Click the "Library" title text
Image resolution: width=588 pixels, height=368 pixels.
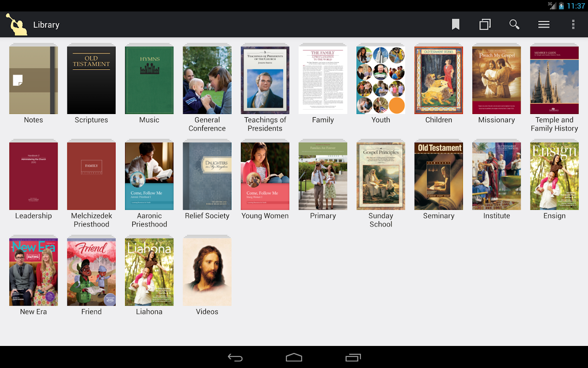(x=46, y=25)
